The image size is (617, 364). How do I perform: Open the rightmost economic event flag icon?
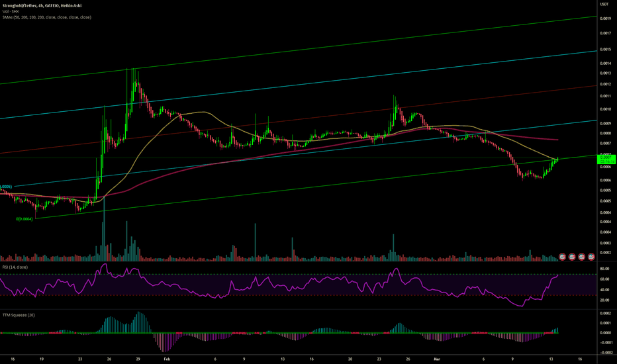click(591, 257)
